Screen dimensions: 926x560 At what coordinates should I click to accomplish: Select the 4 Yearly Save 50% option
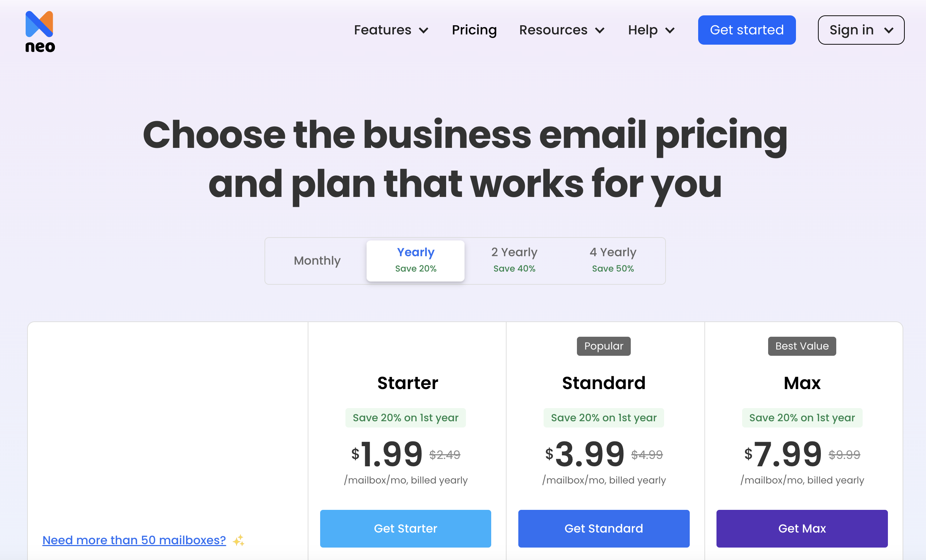coord(613,259)
